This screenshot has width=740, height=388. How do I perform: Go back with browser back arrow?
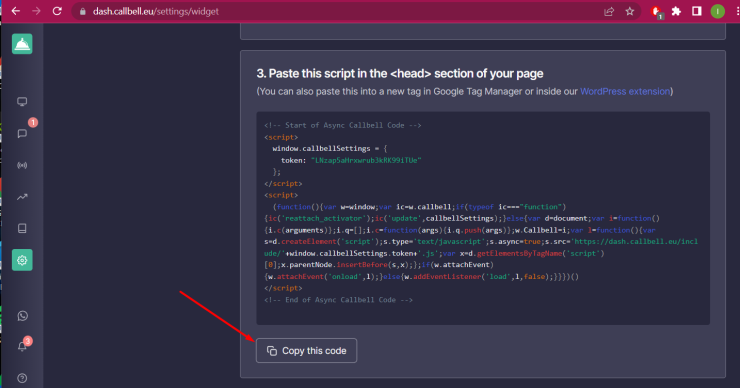tap(16, 11)
